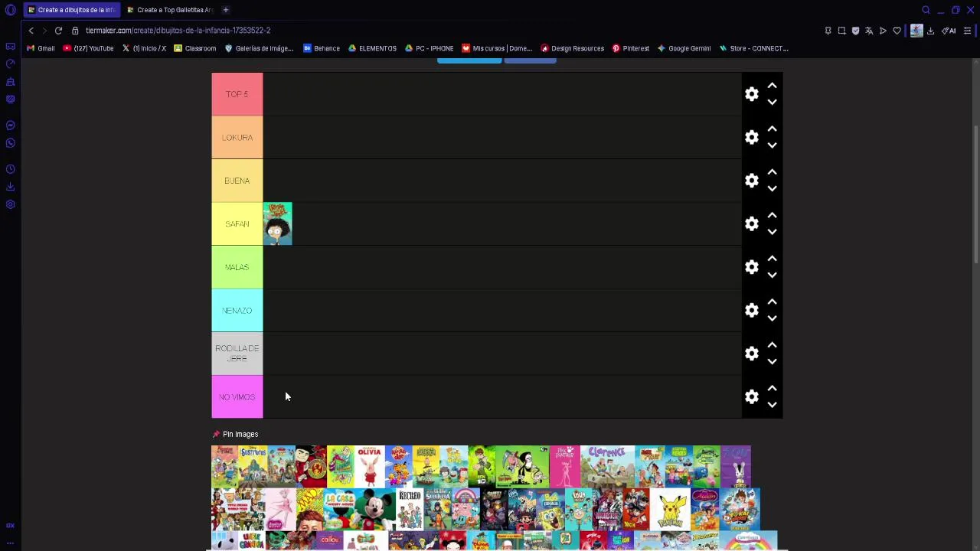The image size is (980, 551).
Task: Open settings gear for RODILLA DE JERE tier
Action: click(752, 354)
